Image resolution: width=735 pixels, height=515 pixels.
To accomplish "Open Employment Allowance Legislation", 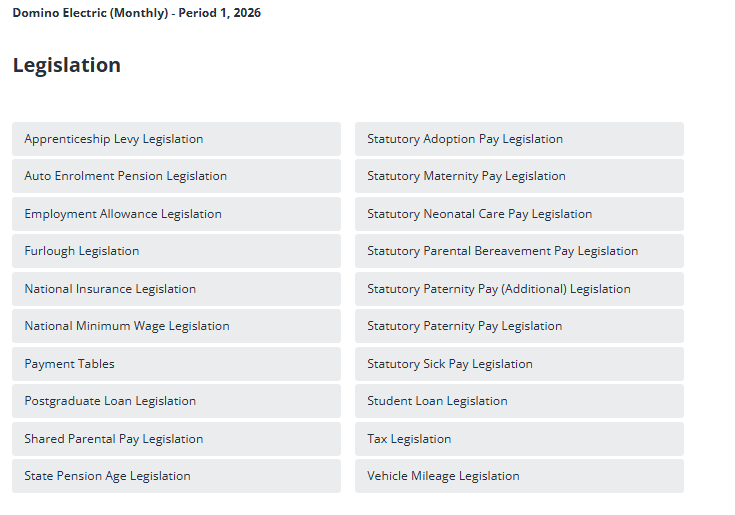I will [x=123, y=214].
